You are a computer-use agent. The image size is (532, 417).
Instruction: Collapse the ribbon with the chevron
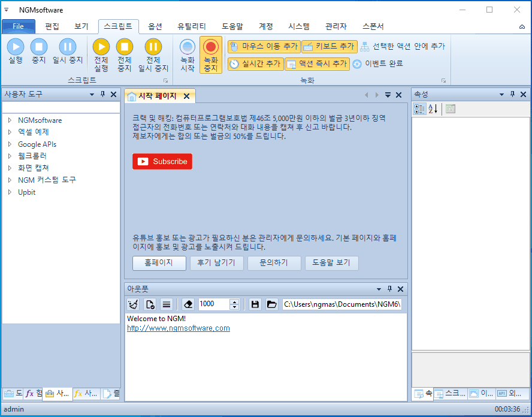pos(522,27)
